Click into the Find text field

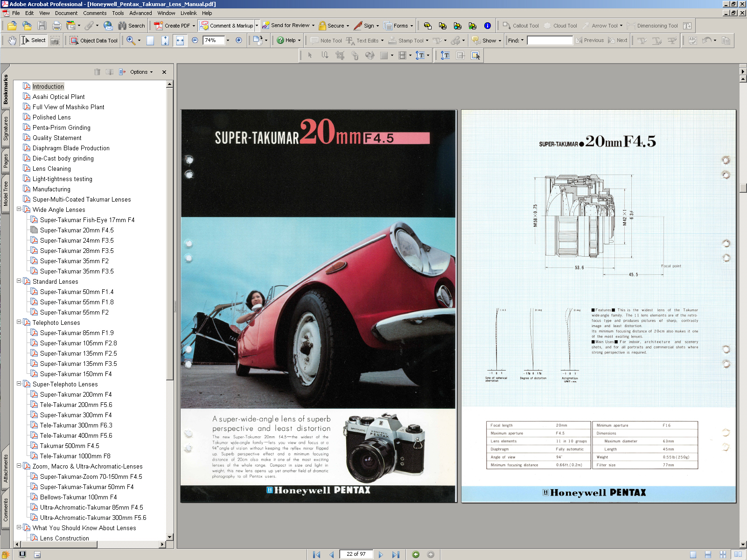coord(550,41)
